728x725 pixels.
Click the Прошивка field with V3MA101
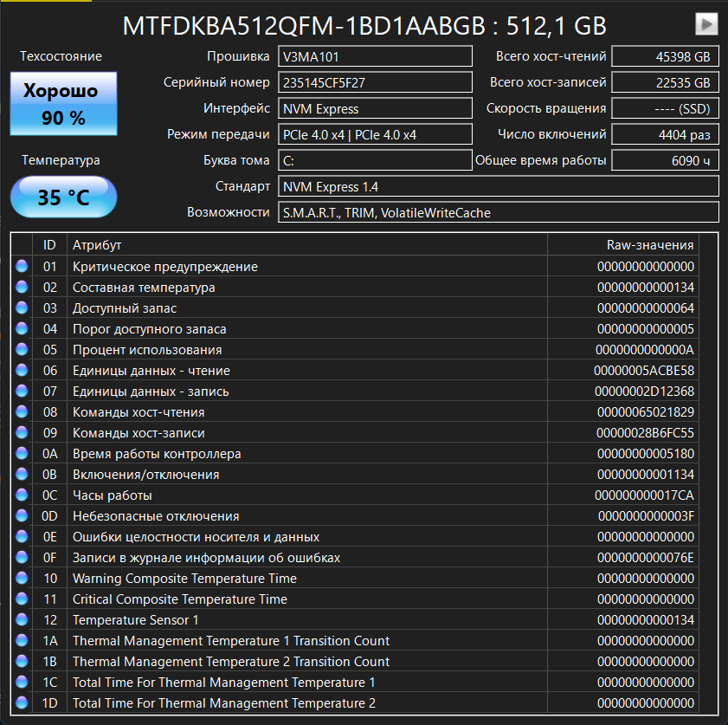pyautogui.click(x=375, y=57)
